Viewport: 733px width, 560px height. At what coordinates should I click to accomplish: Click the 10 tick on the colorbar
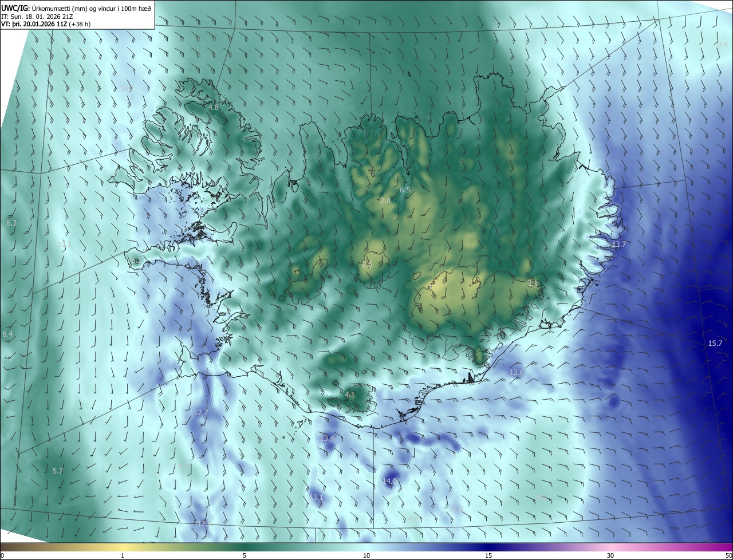366,556
